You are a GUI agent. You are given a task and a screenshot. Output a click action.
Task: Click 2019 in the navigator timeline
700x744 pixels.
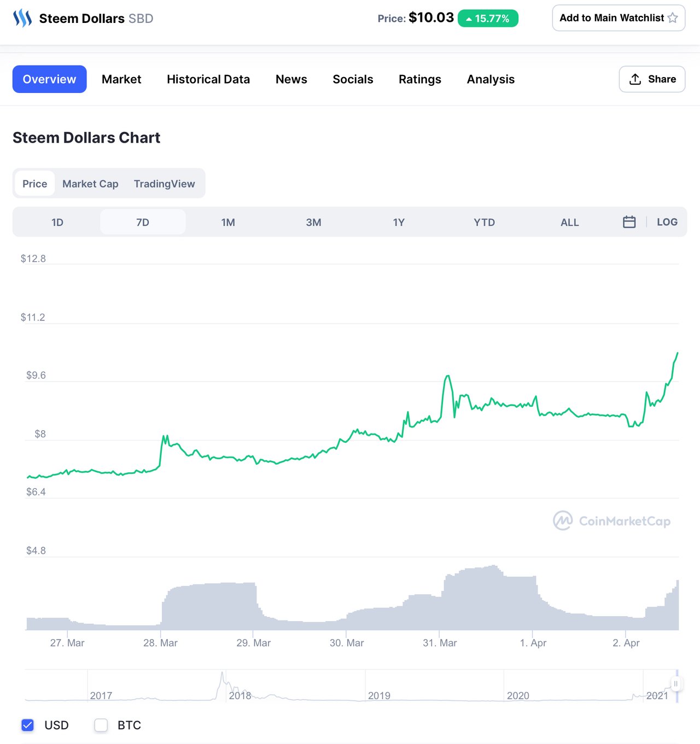pos(379,695)
